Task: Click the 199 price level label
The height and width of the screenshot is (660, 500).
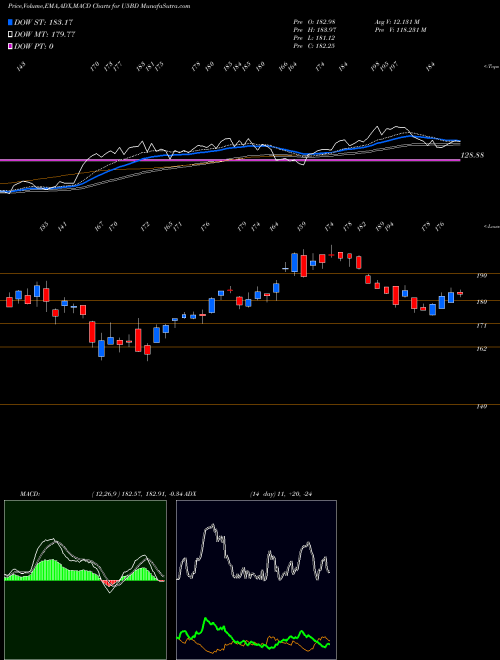Action: [482, 276]
